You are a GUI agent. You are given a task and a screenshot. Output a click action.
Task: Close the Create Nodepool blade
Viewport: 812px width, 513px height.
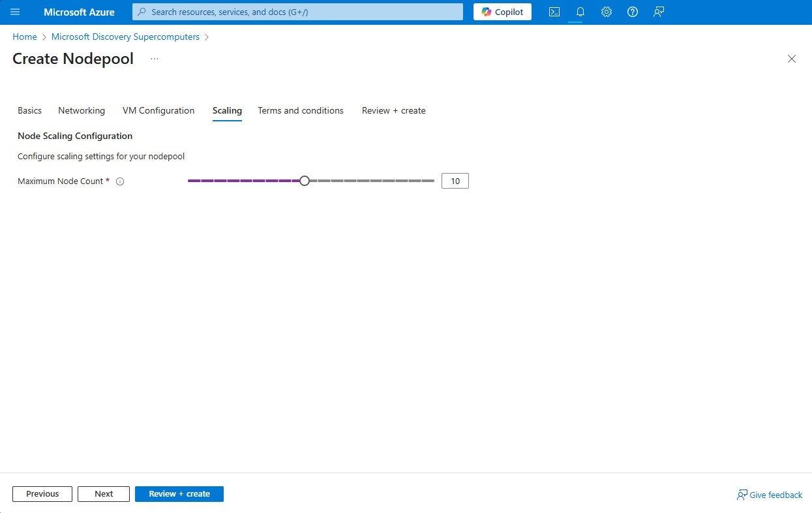[x=792, y=59]
